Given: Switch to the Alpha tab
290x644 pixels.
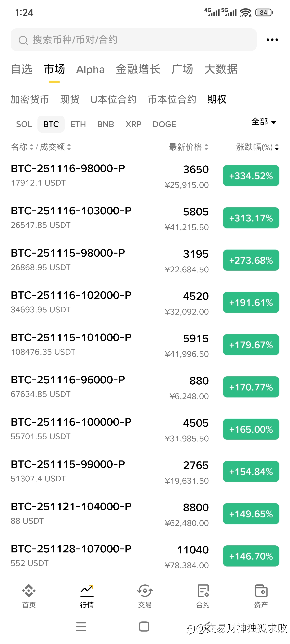Looking at the screenshot, I should tap(90, 69).
